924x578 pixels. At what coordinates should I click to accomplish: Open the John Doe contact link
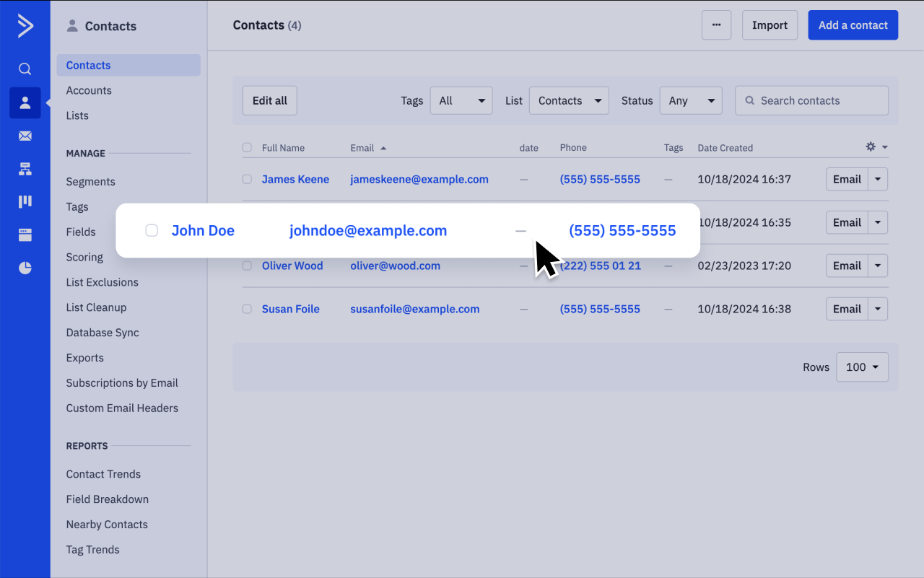point(203,231)
